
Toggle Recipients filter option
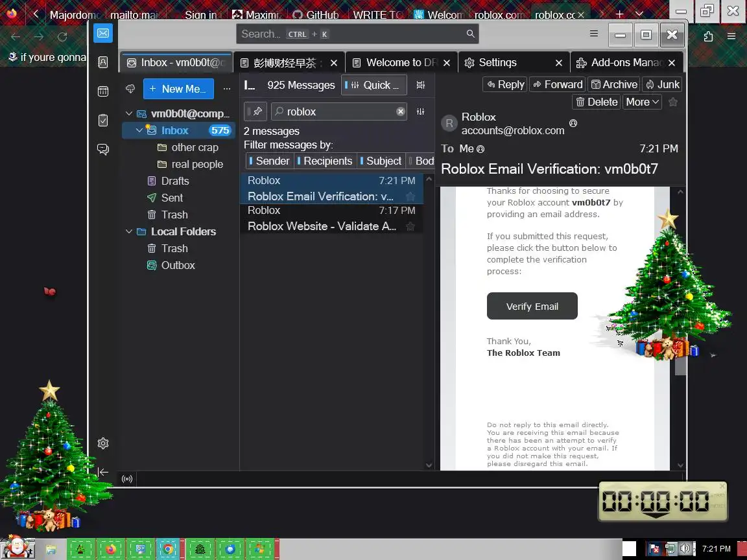(x=324, y=161)
